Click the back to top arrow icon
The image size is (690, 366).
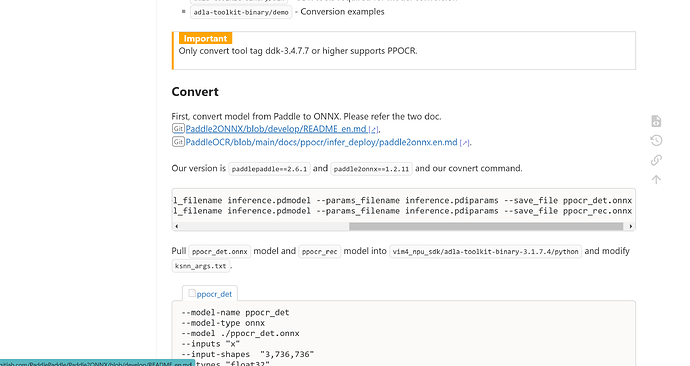point(656,179)
